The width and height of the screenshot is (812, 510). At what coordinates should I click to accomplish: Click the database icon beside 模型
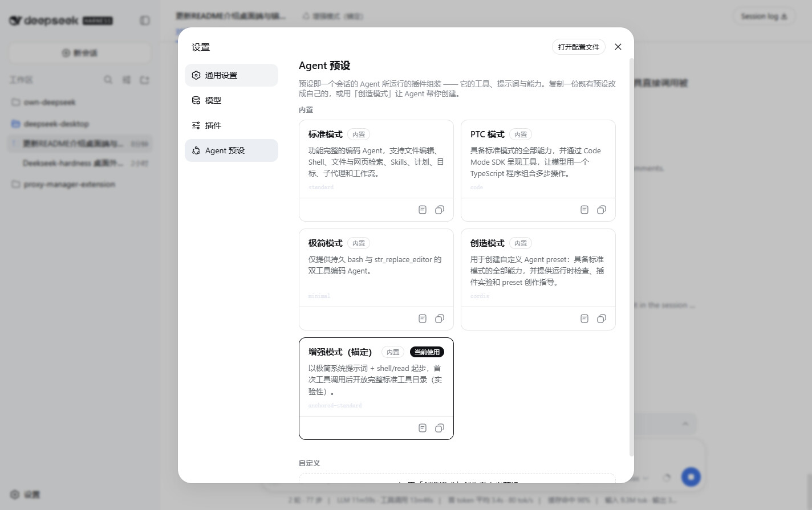196,100
